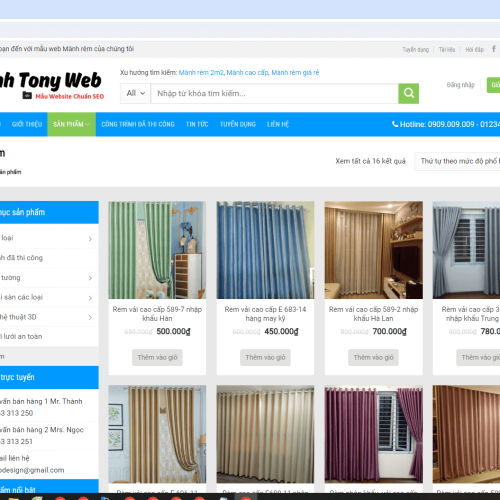Click trending link Mành rèm 2m2
The height and width of the screenshot is (500, 500).
click(201, 73)
